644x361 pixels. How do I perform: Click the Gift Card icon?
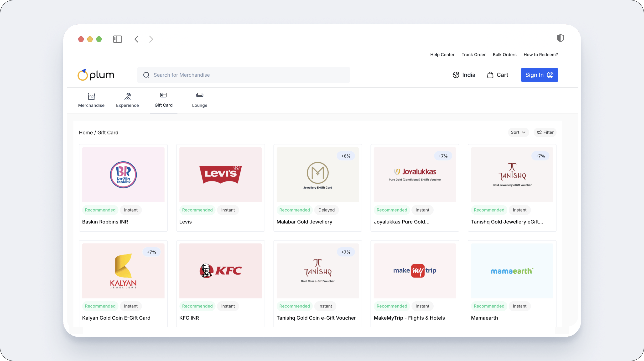point(163,95)
